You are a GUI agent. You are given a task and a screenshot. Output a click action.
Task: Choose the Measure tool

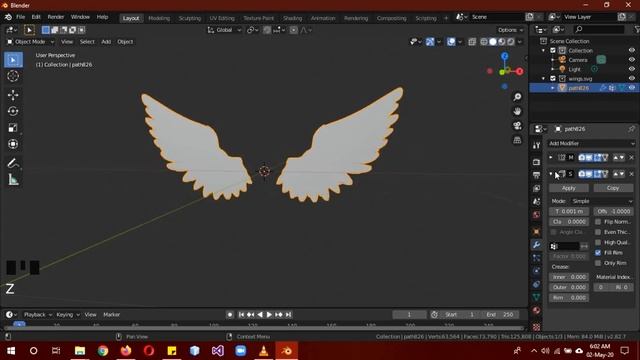pyautogui.click(x=13, y=180)
